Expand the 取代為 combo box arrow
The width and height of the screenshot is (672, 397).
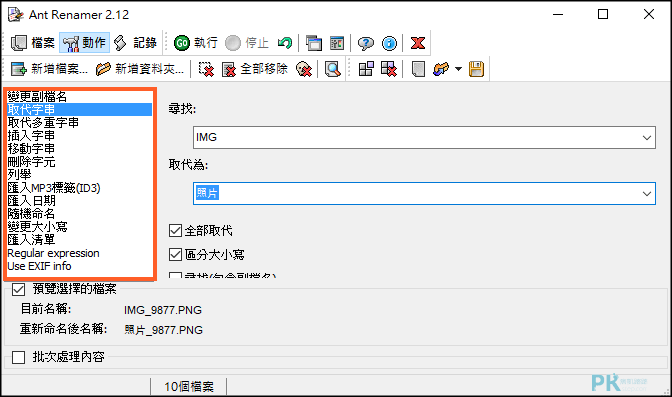click(x=647, y=194)
